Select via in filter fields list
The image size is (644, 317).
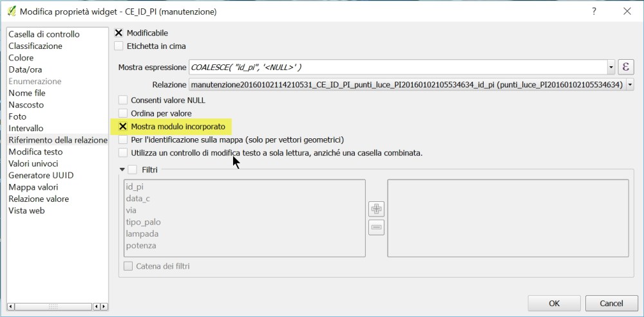coord(131,210)
